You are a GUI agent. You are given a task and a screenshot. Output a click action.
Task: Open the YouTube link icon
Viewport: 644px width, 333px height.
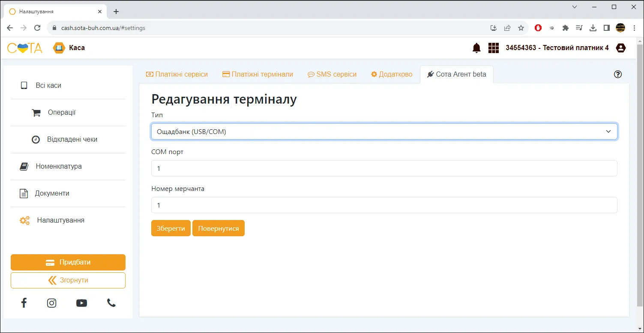click(x=81, y=303)
